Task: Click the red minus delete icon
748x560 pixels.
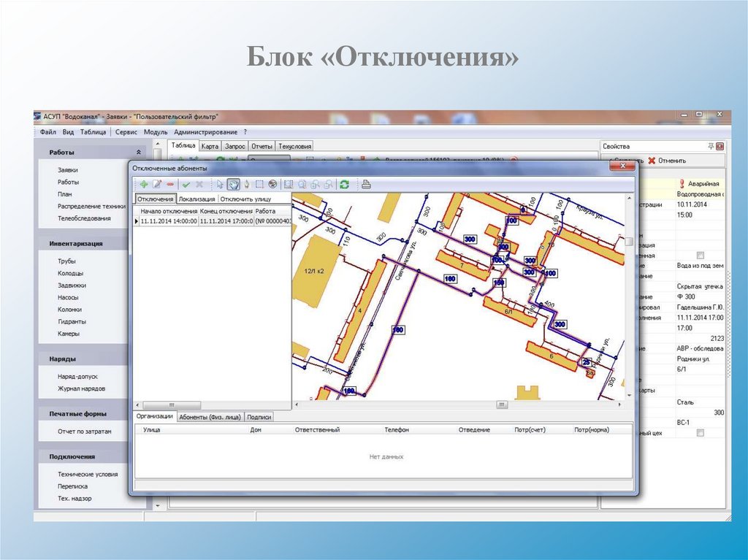Action: (x=170, y=184)
